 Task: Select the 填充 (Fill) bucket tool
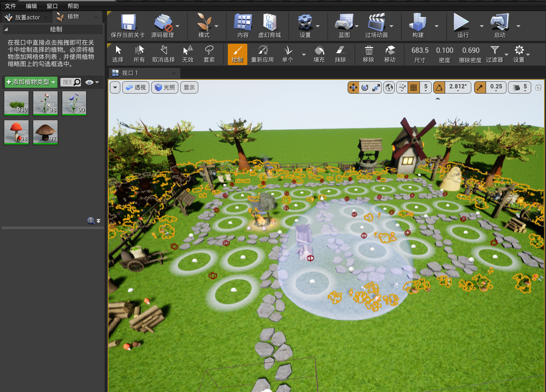(x=319, y=54)
